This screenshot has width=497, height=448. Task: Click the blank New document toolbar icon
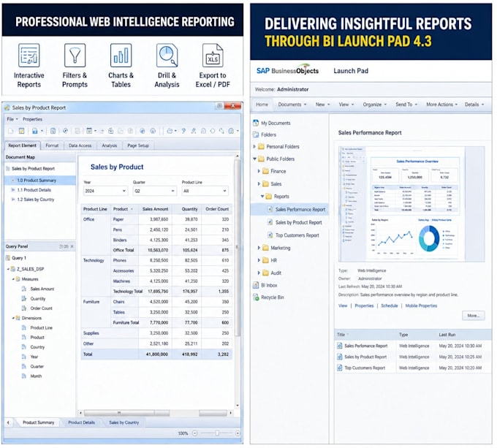point(11,131)
